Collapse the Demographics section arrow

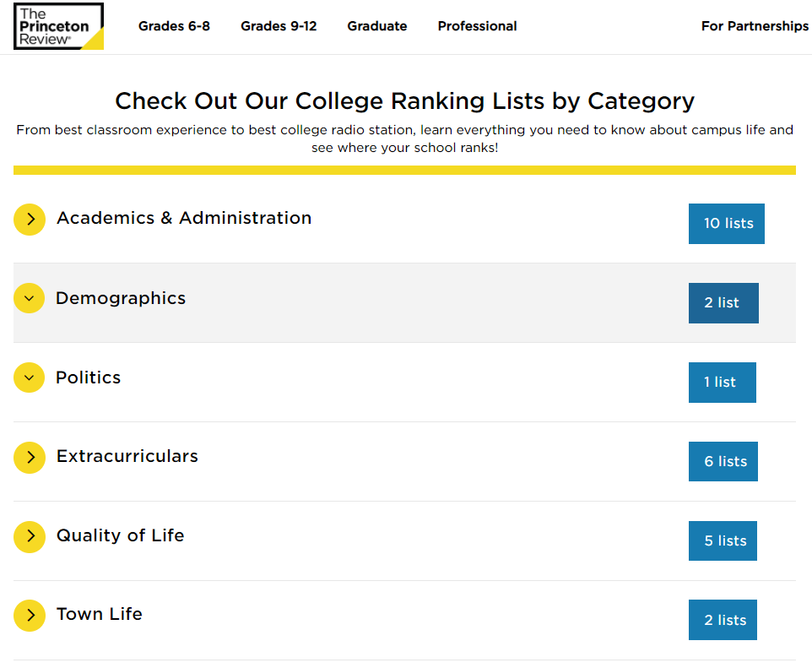[x=30, y=298]
